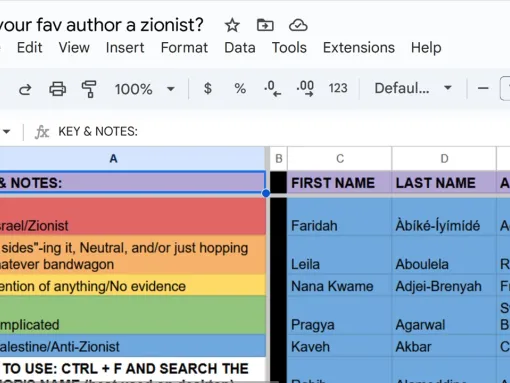Select the cell containing Nana Kwame

(x=340, y=285)
